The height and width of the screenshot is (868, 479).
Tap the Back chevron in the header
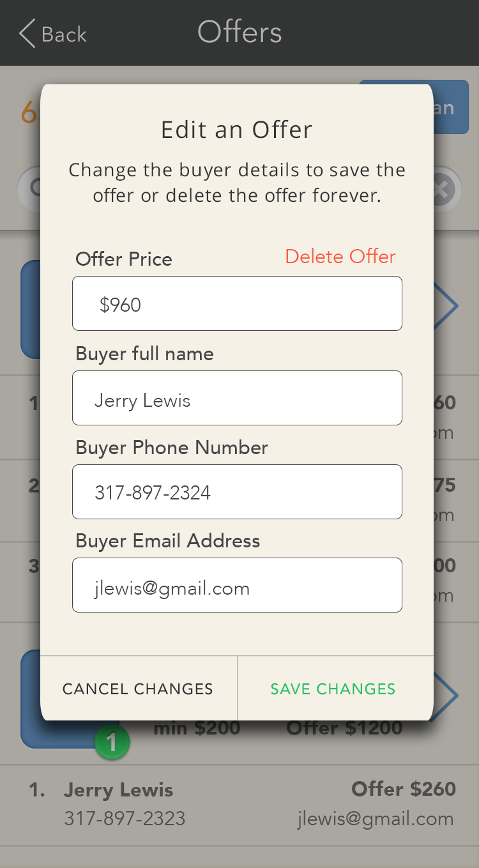coord(28,34)
